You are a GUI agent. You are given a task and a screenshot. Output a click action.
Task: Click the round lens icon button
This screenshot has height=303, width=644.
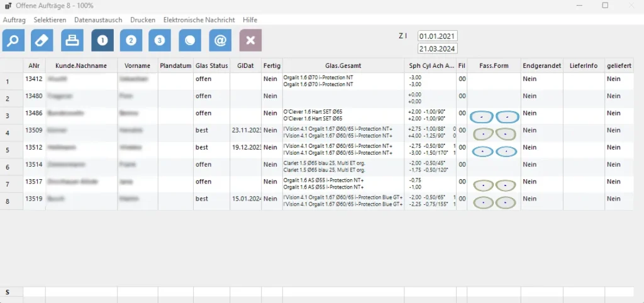189,40
